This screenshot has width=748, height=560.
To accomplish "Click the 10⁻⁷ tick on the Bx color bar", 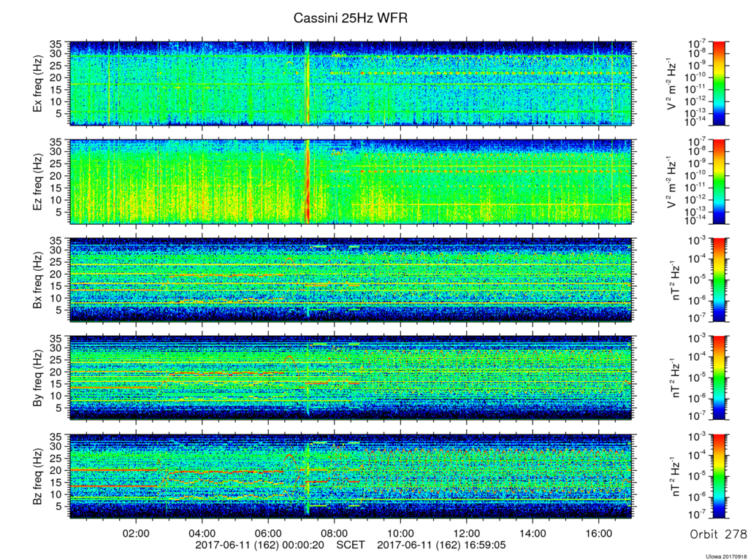I will (x=698, y=318).
